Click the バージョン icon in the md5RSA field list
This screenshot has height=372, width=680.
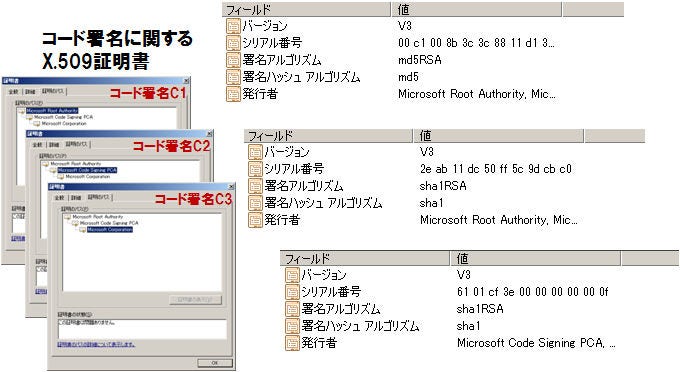[233, 26]
